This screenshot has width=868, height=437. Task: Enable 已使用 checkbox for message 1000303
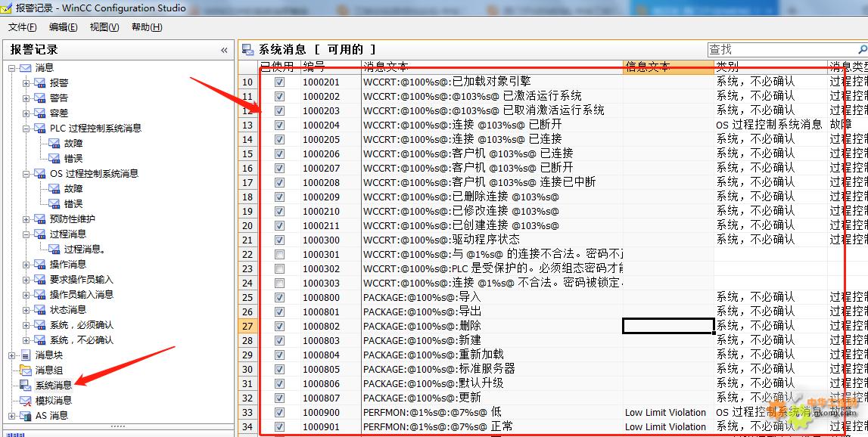279,284
